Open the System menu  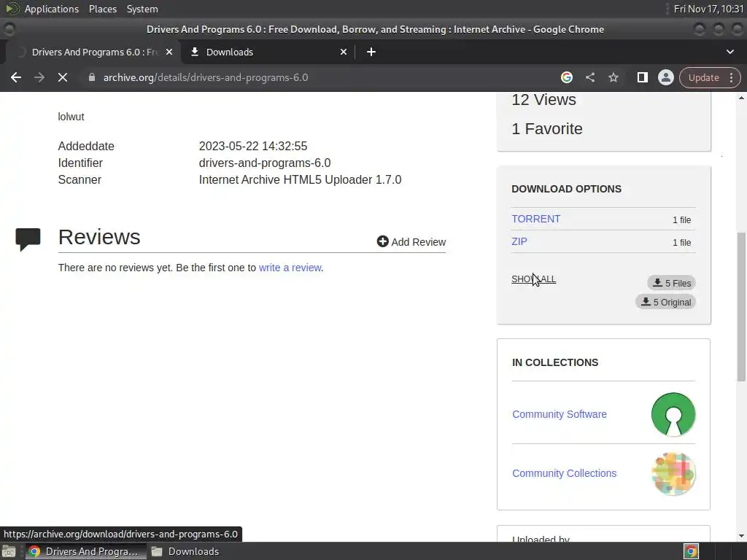142,9
